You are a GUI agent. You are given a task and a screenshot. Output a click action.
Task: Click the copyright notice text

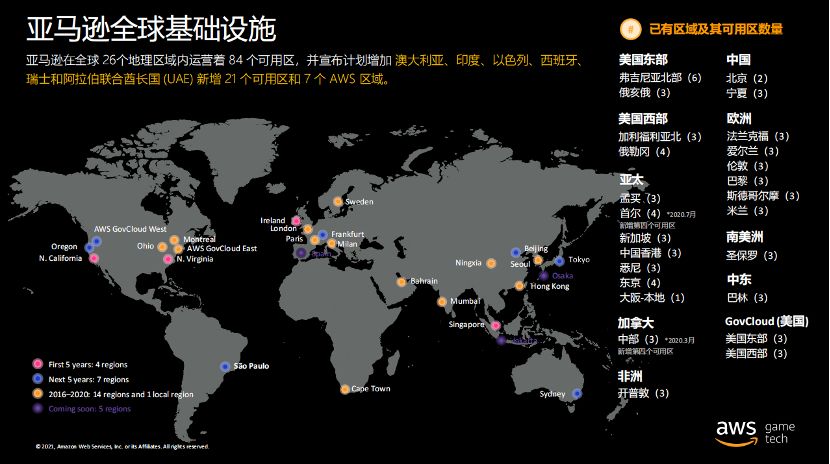coord(122,447)
